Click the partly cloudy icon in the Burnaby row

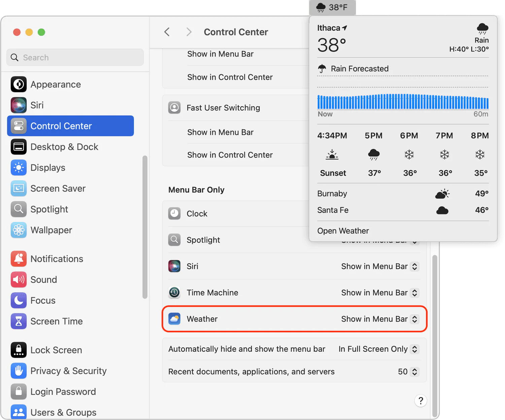[442, 194]
